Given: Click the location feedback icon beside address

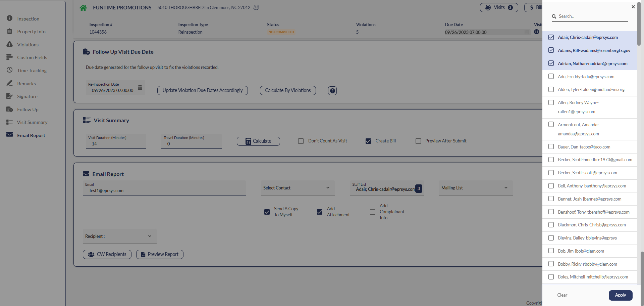Looking at the screenshot, I should (256, 7).
